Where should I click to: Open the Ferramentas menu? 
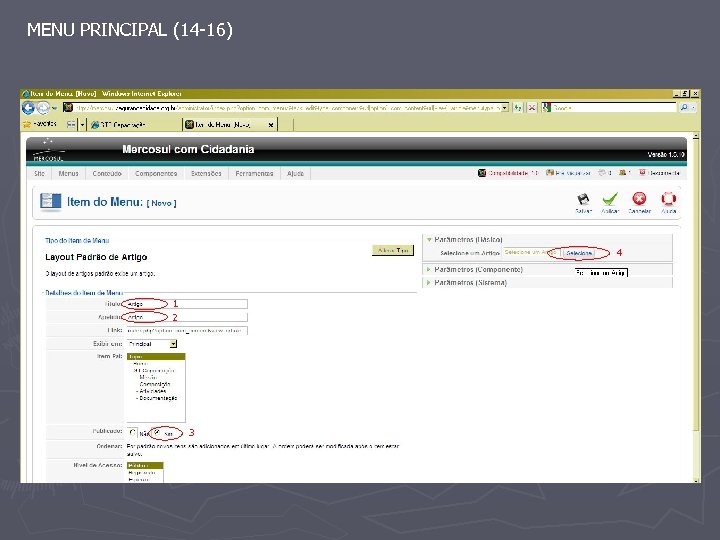[254, 173]
